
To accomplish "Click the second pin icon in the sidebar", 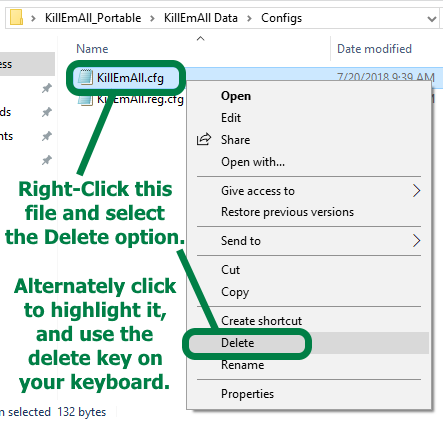I will point(47,112).
